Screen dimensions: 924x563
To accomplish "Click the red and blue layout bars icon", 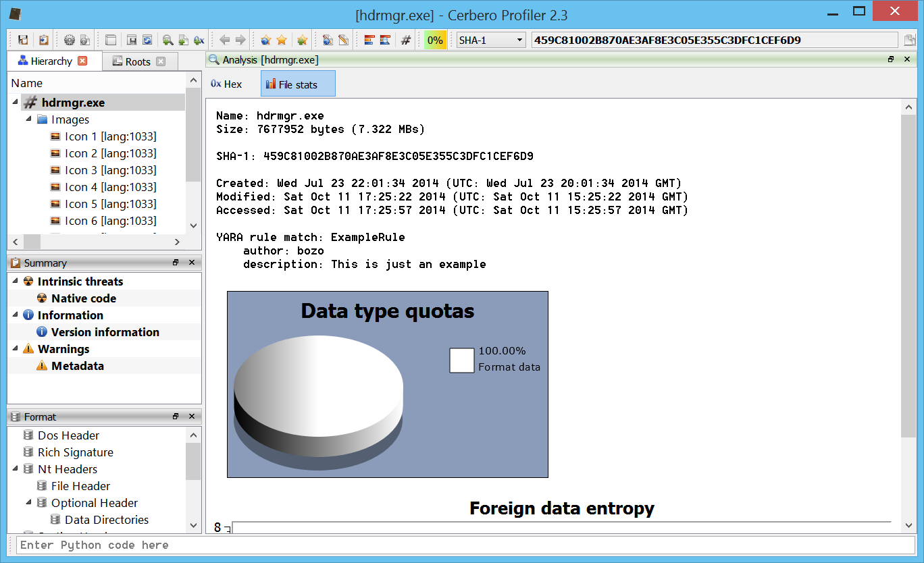I will pyautogui.click(x=369, y=40).
